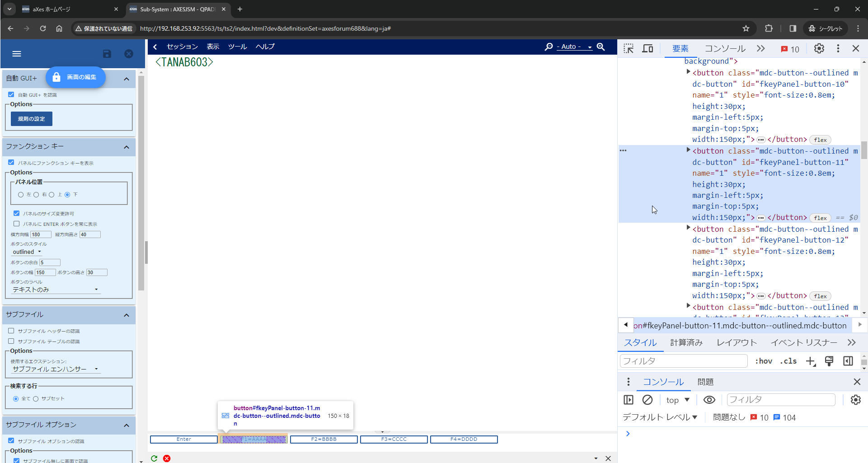This screenshot has height=463, width=868.
Task: Open the outlined button style dropdown
Action: coord(27,252)
